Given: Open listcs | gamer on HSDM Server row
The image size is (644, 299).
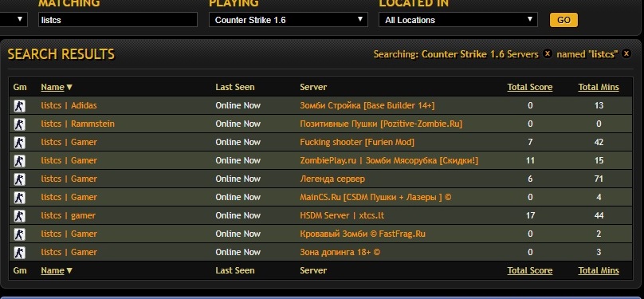Looking at the screenshot, I should (69, 215).
